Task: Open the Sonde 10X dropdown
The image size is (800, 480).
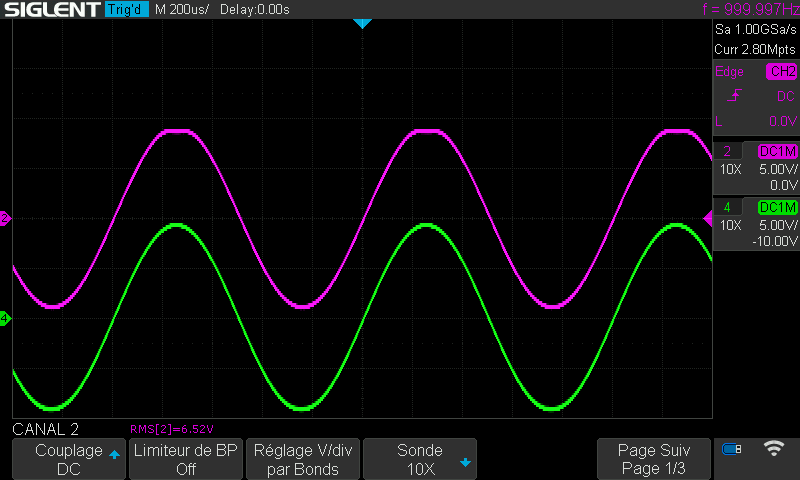Action: [419, 459]
